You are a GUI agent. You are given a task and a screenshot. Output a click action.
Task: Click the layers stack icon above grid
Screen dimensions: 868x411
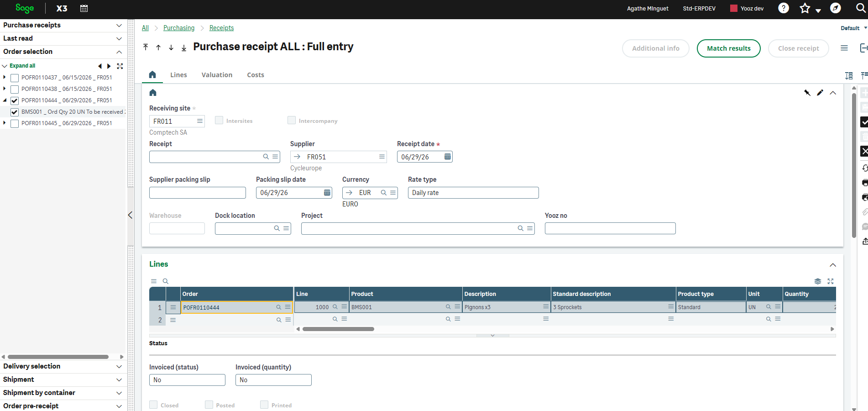[818, 281]
